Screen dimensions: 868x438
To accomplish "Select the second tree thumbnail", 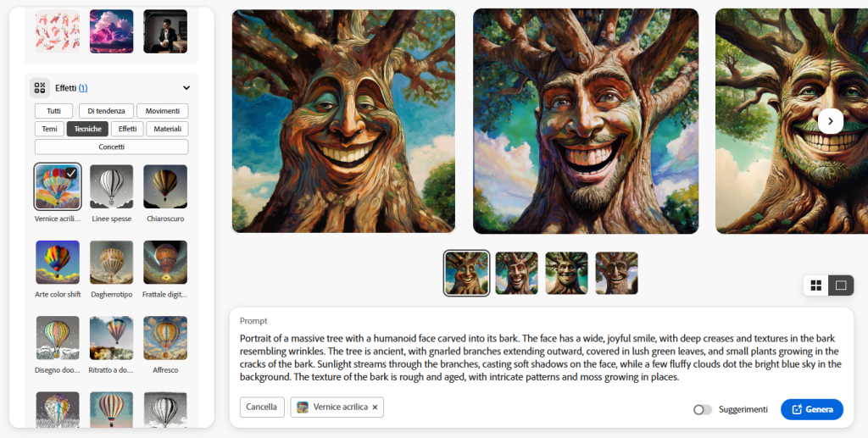I will click(x=516, y=273).
